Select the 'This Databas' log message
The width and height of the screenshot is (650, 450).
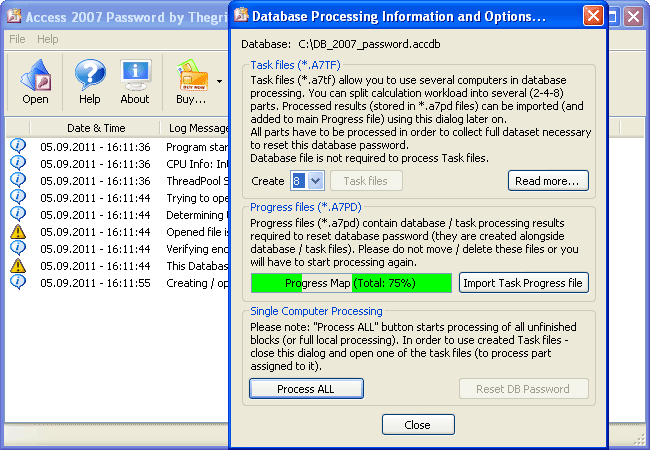click(197, 266)
